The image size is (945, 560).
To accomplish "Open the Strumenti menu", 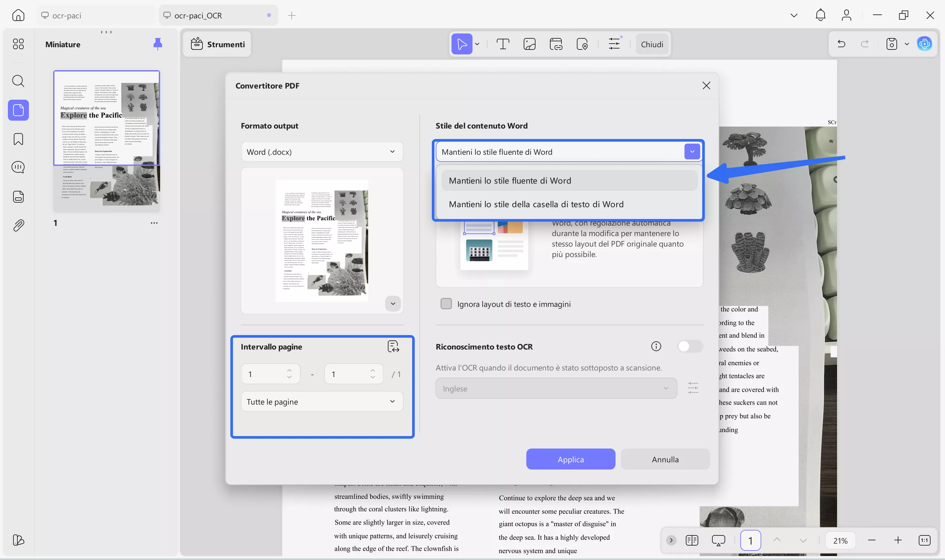I will pyautogui.click(x=217, y=44).
